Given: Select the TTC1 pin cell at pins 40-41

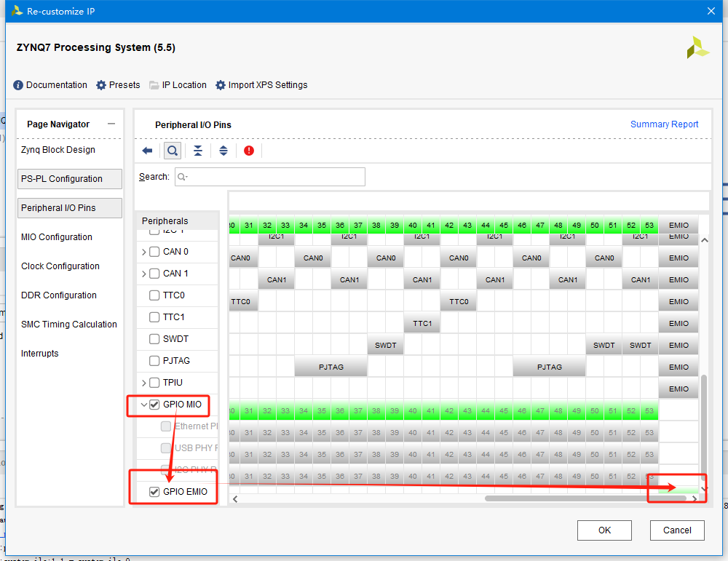Looking at the screenshot, I should [422, 323].
